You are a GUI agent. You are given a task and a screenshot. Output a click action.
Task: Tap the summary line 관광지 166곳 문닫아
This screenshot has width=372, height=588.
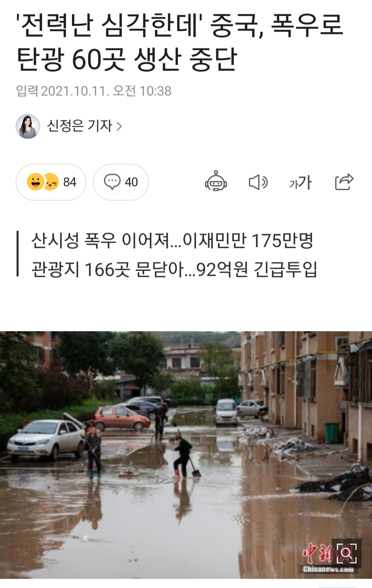pyautogui.click(x=174, y=269)
